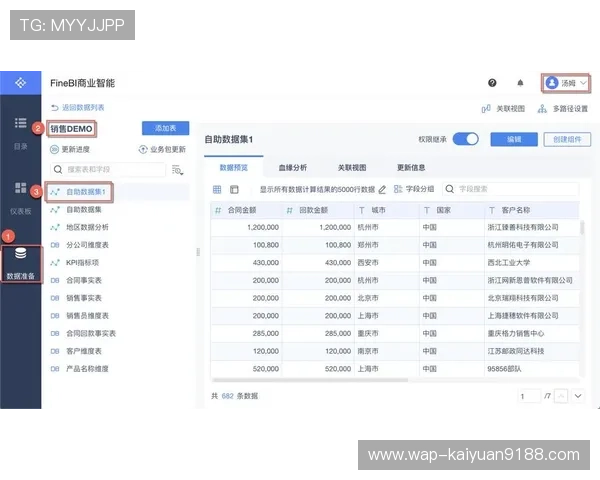Select 客户维度表 in table list
Viewport: 600px width, 480px height.
click(76, 351)
